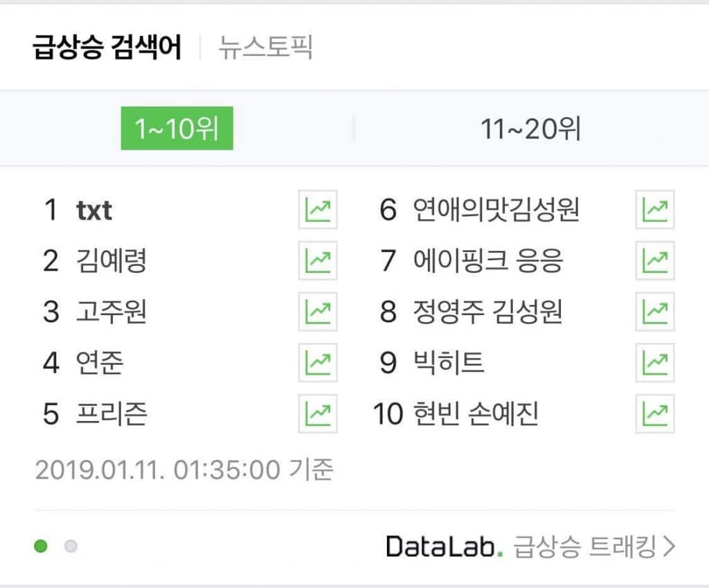Open the trend graph for 김예령
The image size is (709, 588).
coord(318,261)
